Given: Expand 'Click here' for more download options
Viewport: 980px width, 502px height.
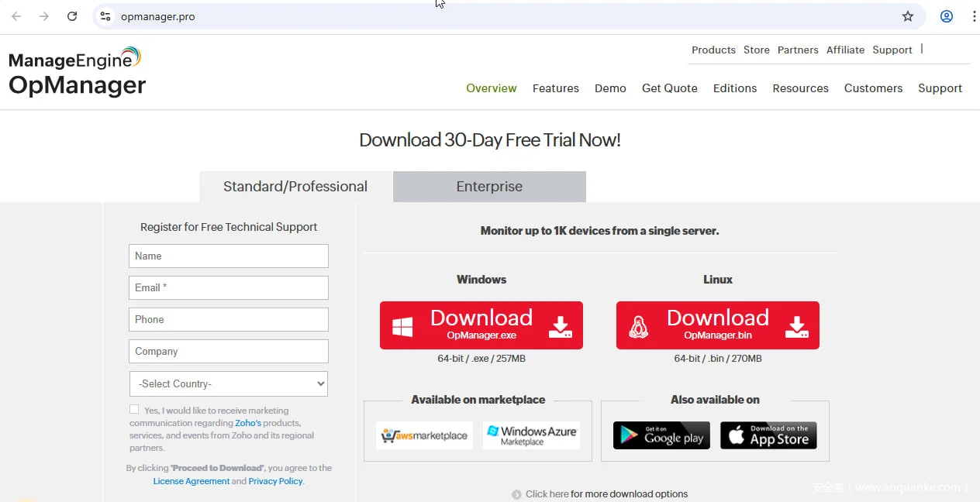Looking at the screenshot, I should 547,494.
